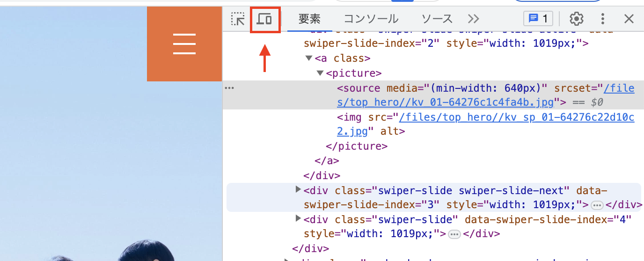This screenshot has height=261, width=644.
Task: Open the three-dot DevTools customize menu
Action: pyautogui.click(x=603, y=19)
